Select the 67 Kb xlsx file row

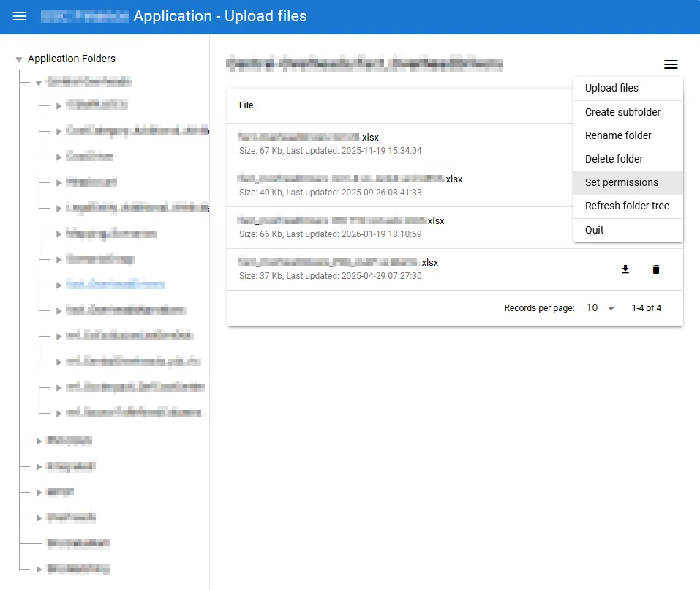tap(329, 144)
